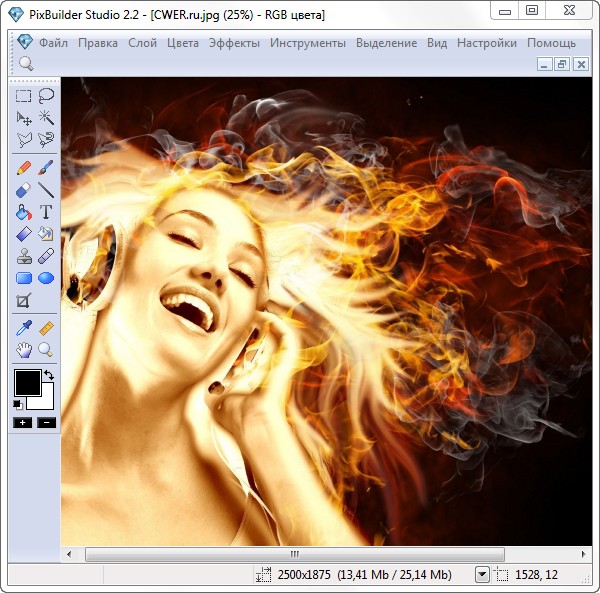Select the Lasso selection tool
Image resolution: width=600 pixels, height=593 pixels.
tap(46, 96)
